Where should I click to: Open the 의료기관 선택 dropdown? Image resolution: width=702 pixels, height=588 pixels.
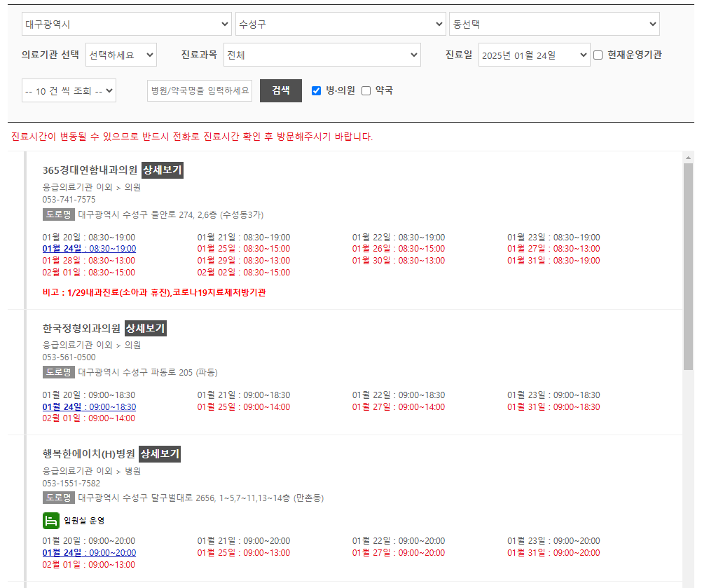point(121,55)
